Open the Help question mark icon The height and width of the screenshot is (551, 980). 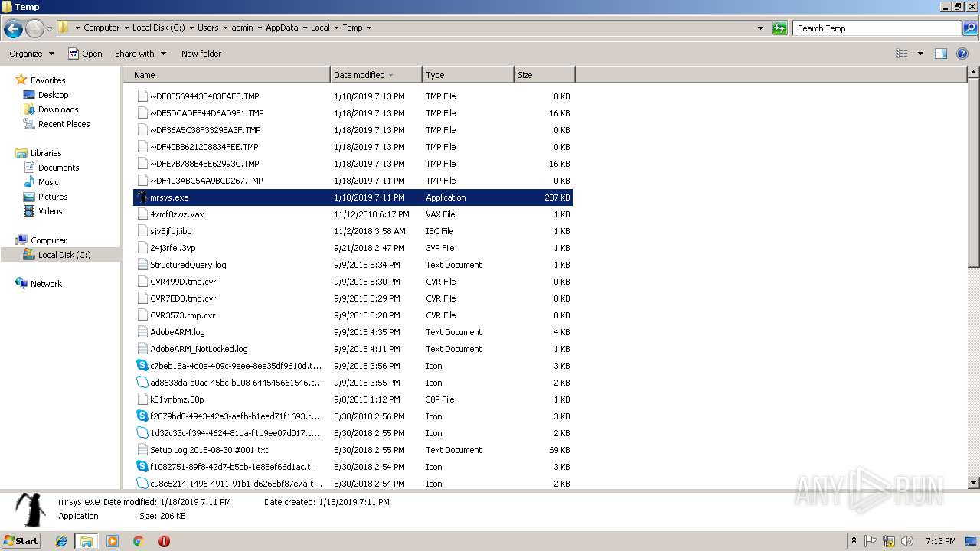pos(962,54)
